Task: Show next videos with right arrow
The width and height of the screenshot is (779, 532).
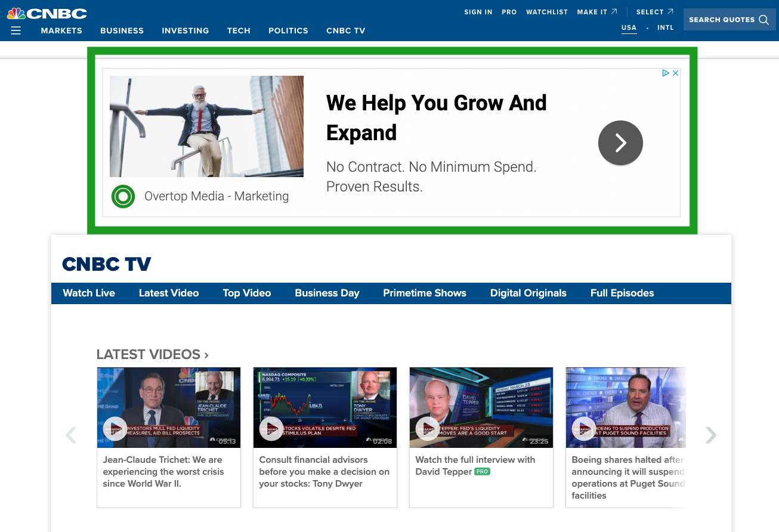Action: click(x=710, y=435)
